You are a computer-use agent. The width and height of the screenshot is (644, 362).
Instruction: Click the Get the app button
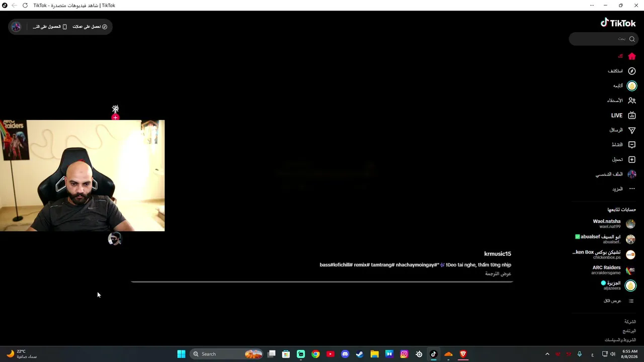point(50,27)
